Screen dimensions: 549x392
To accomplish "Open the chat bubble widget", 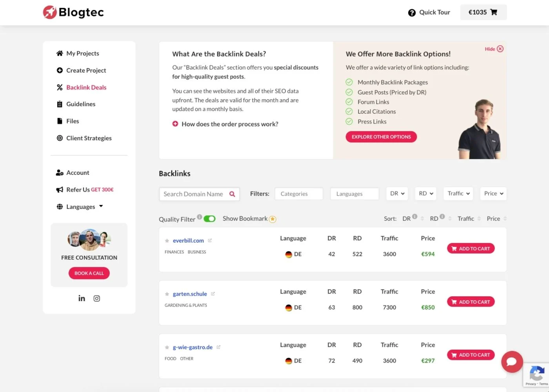I will pyautogui.click(x=512, y=361).
